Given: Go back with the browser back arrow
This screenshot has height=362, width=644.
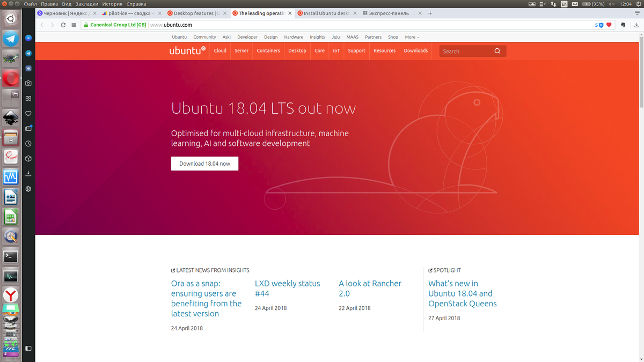Looking at the screenshot, I should tap(42, 25).
